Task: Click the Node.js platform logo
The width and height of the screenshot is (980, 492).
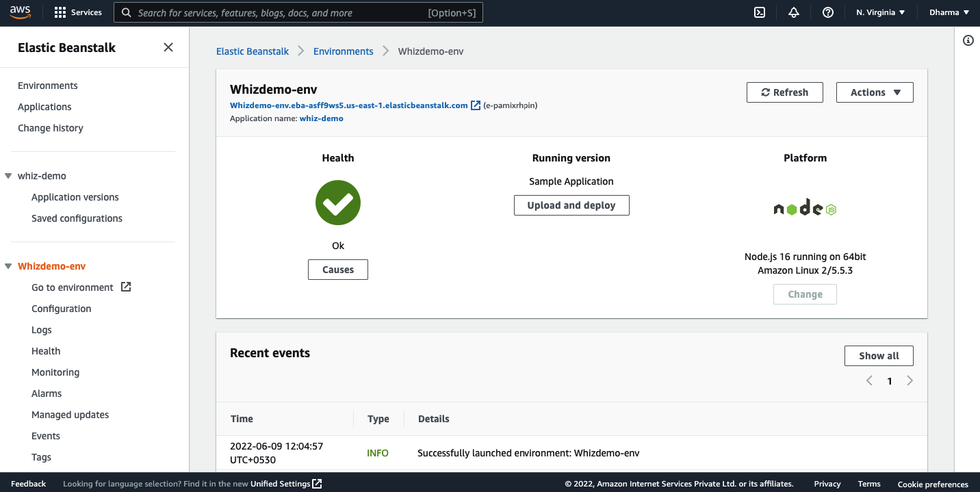Action: pos(805,207)
